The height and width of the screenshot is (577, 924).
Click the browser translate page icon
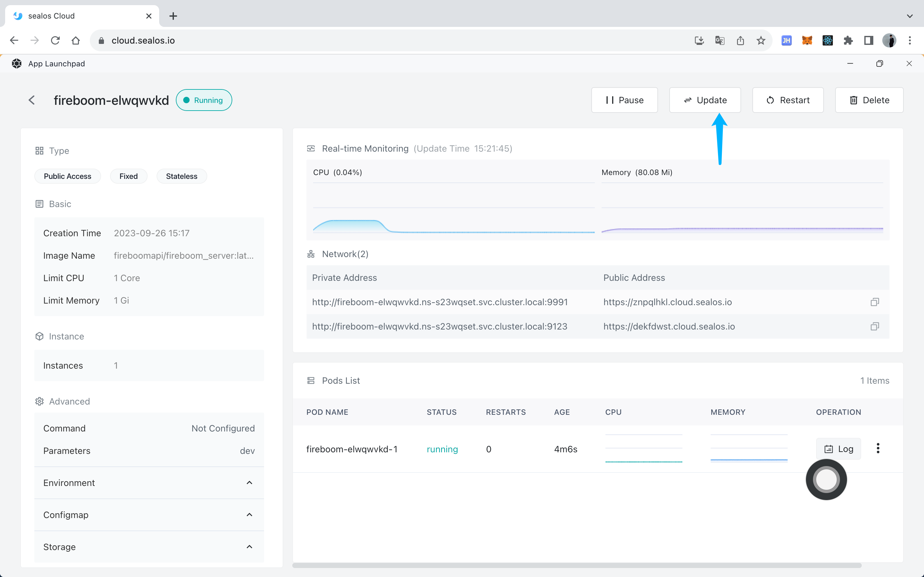click(x=720, y=40)
